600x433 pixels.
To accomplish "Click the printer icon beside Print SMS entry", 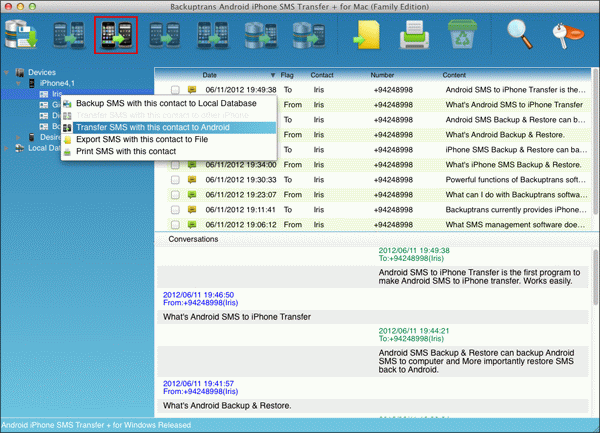I will click(67, 152).
